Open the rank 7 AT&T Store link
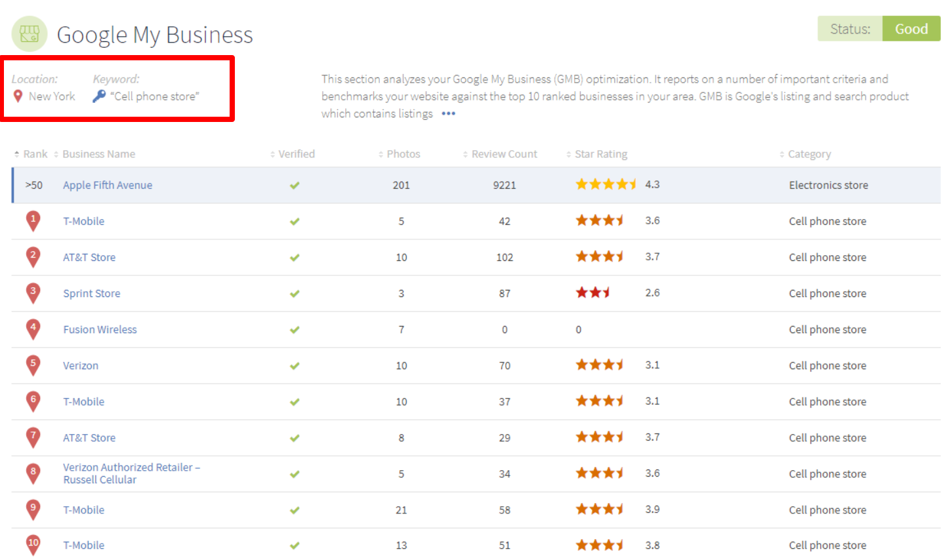The height and width of the screenshot is (560, 946). pos(89,437)
